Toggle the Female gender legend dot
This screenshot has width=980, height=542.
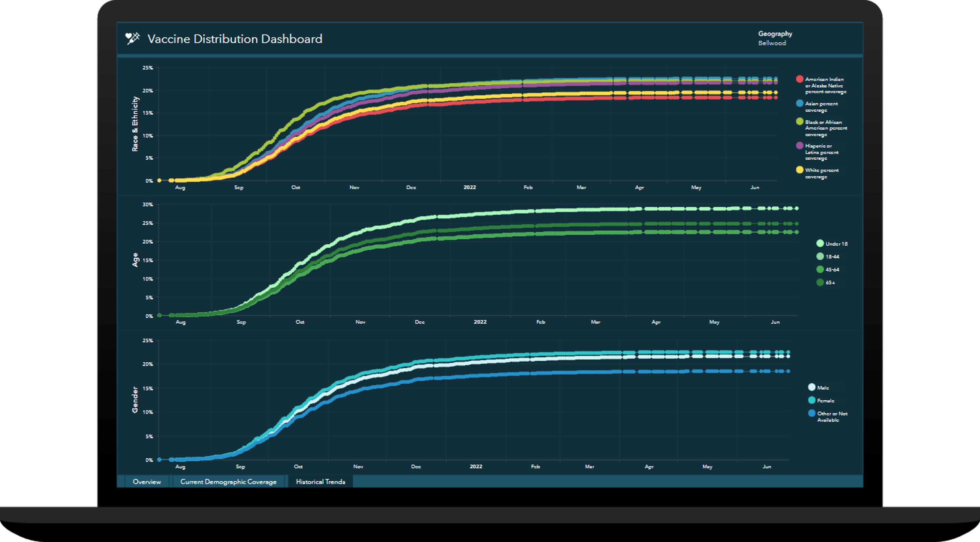pyautogui.click(x=811, y=400)
